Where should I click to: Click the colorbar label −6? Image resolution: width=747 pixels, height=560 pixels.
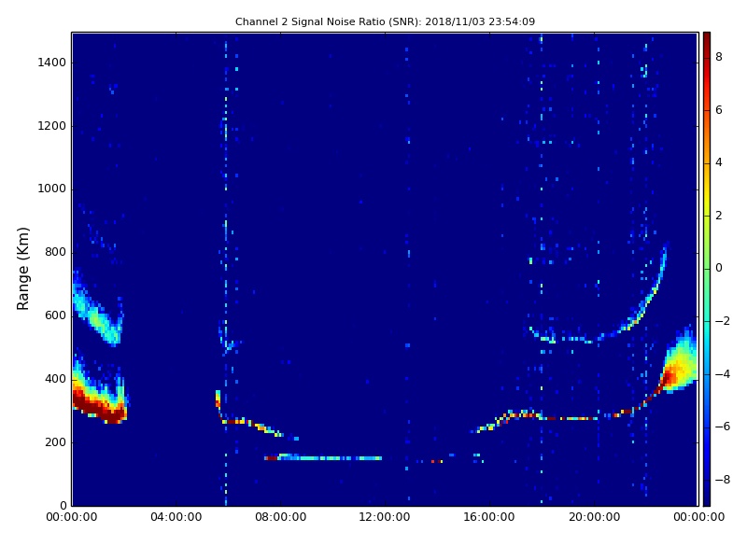[723, 427]
